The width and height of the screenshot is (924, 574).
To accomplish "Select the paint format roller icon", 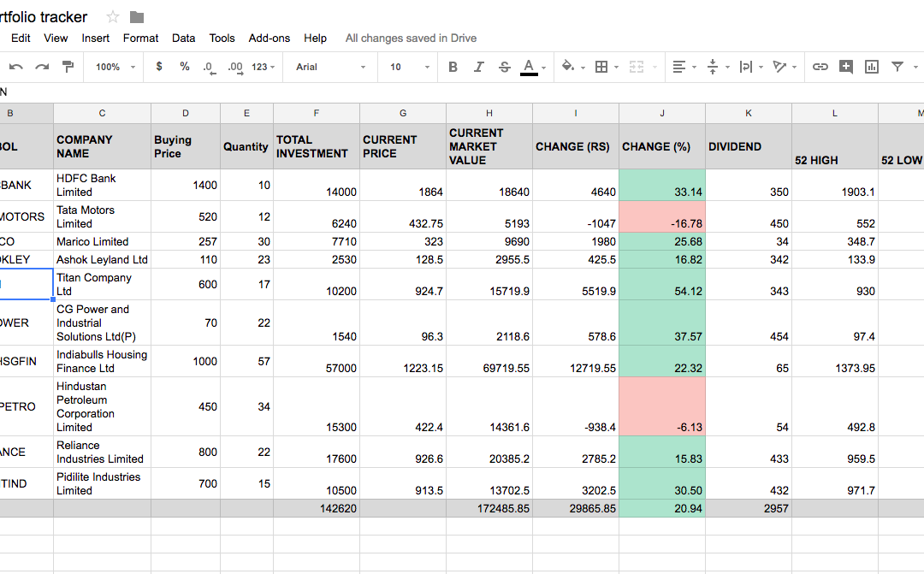I will pos(68,67).
